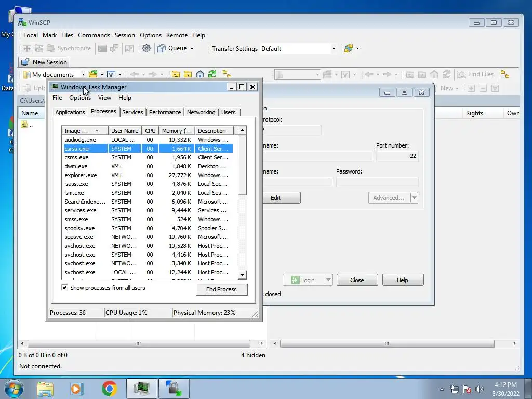Open Windows Media Player from the taskbar
The image size is (532, 399).
[x=77, y=389]
